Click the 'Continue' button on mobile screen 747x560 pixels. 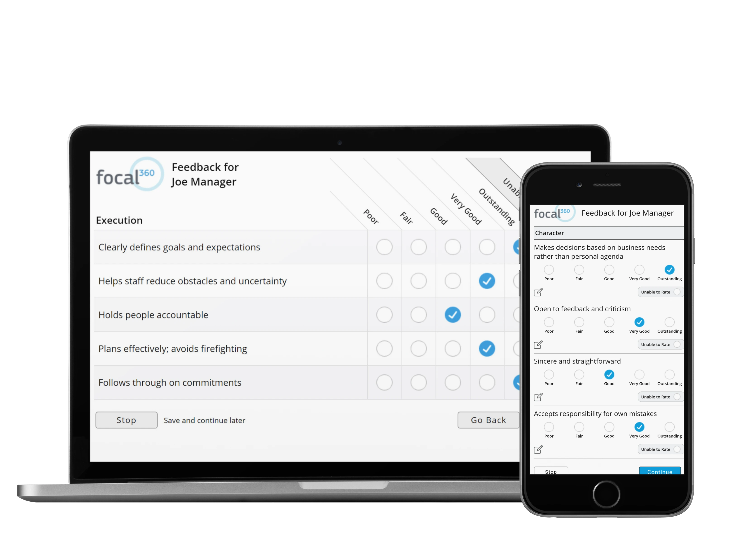coord(659,471)
